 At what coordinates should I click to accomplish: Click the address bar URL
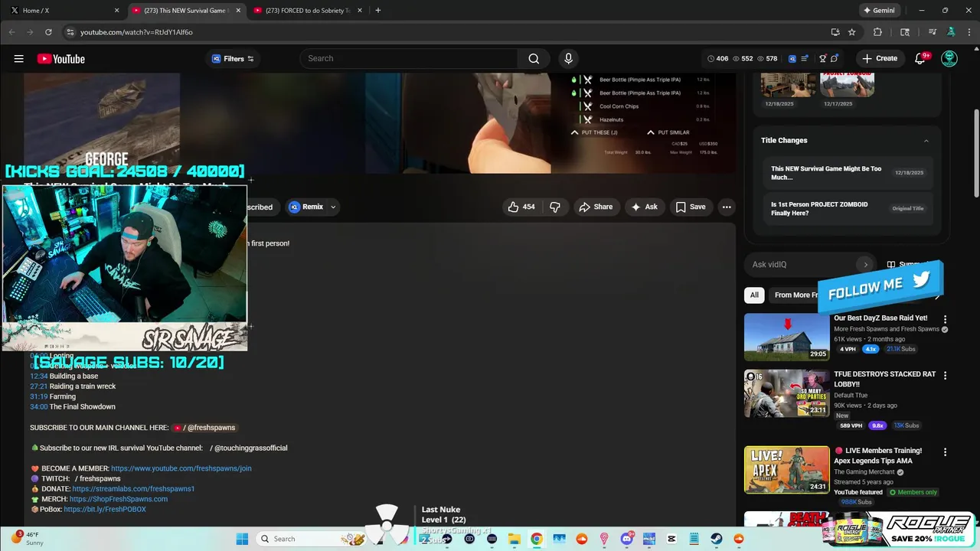click(x=136, y=32)
